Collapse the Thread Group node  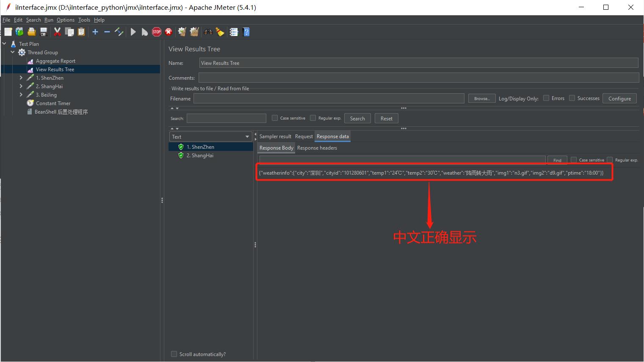[x=13, y=52]
